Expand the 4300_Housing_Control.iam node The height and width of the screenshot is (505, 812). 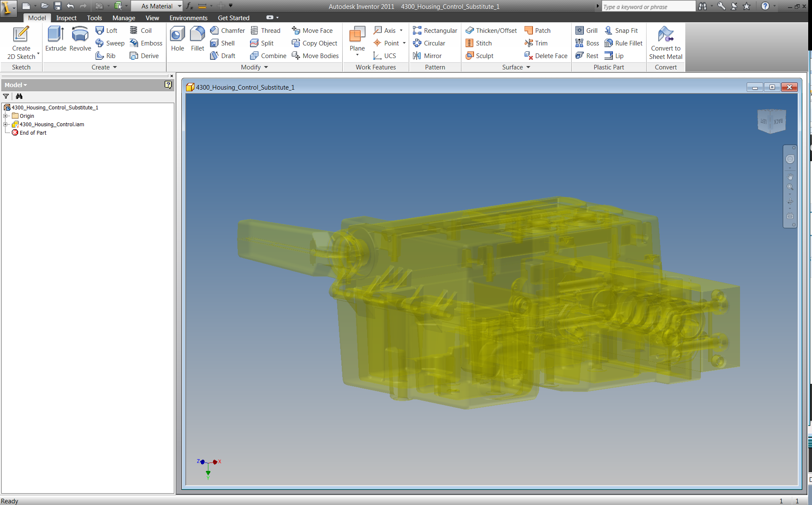[6, 124]
